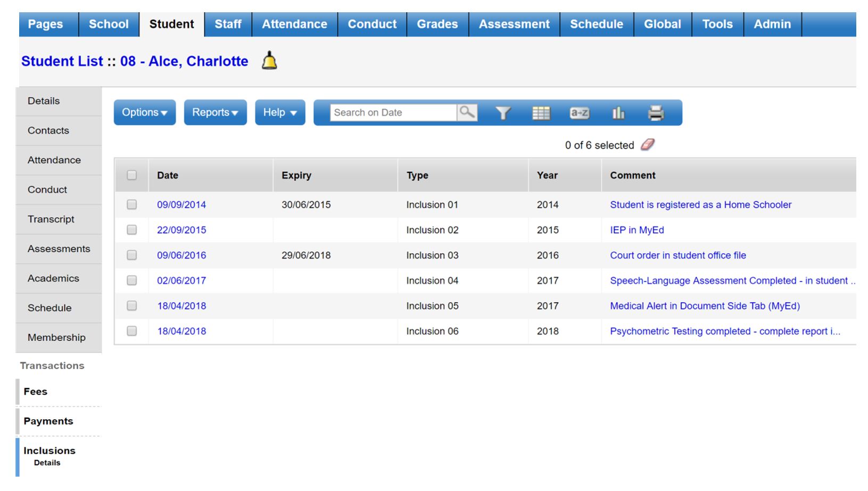Viewport: 868px width, 491px height.
Task: Click the yellow alert bell icon
Action: (x=269, y=61)
